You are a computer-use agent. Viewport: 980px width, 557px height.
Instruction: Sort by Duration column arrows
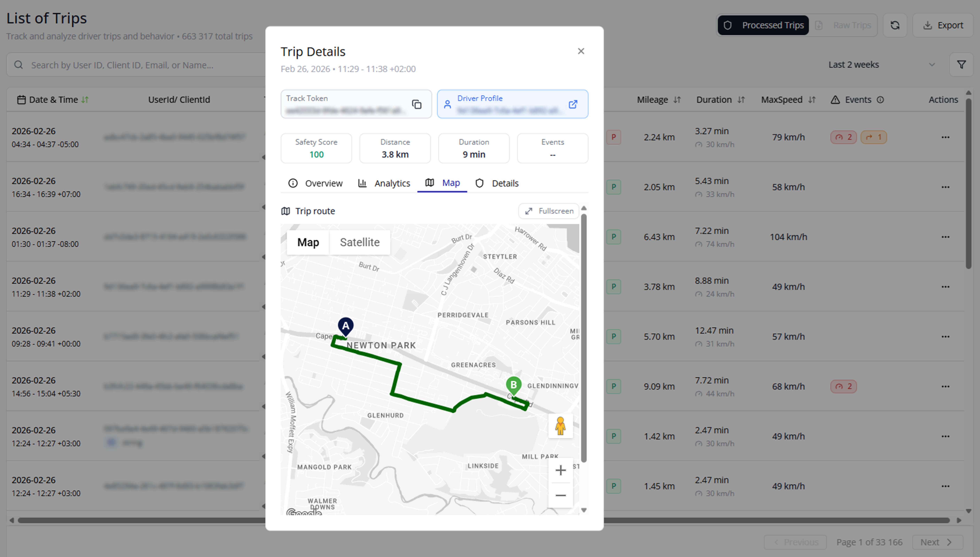pos(741,100)
